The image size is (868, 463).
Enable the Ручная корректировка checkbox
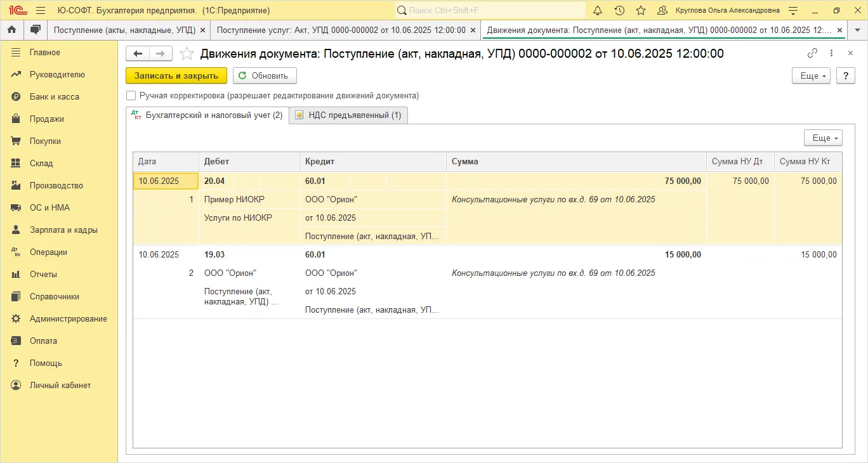point(131,96)
